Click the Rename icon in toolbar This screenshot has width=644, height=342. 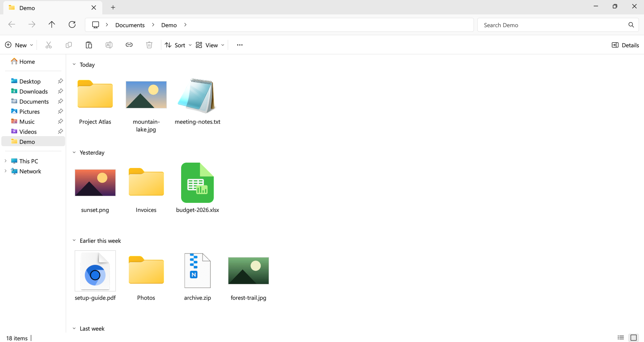(x=109, y=45)
